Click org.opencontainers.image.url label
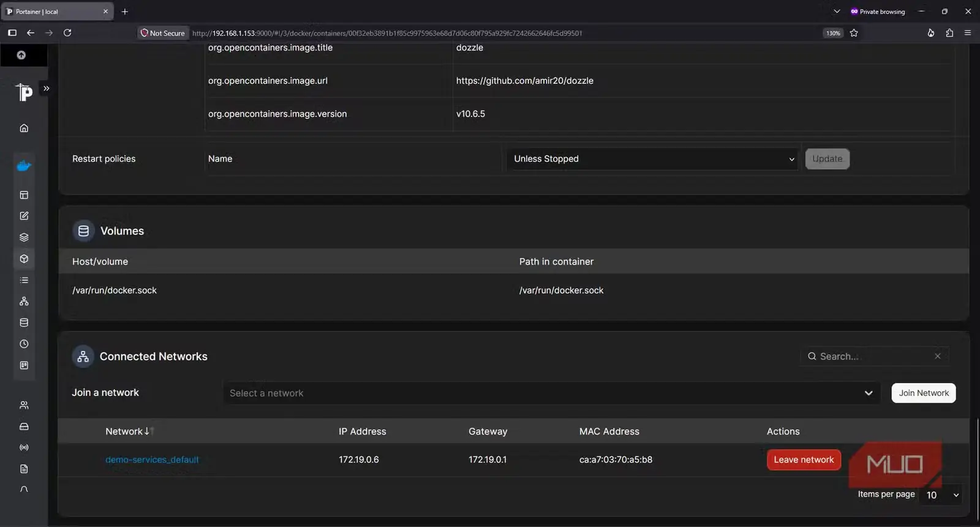Viewport: 980px width, 527px height. click(268, 81)
